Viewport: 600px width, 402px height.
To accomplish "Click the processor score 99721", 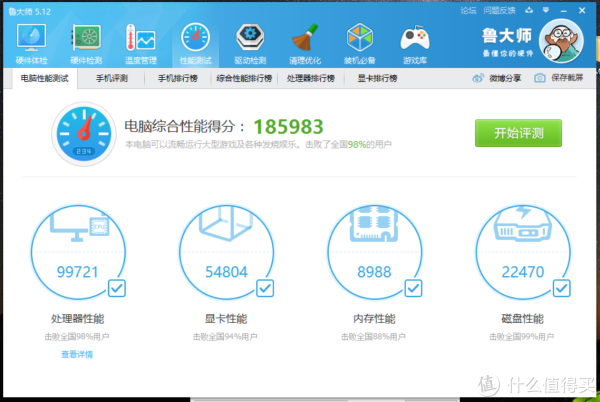I will click(x=78, y=272).
